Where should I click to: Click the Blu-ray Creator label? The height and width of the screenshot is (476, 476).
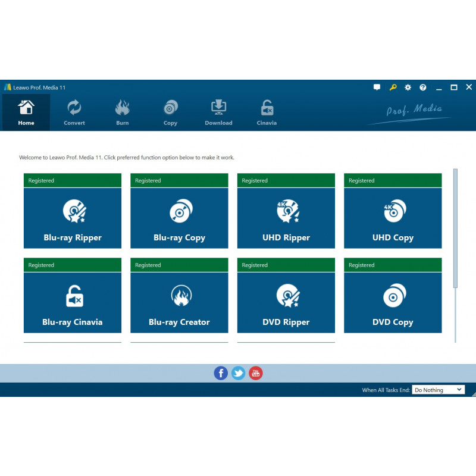(x=179, y=322)
